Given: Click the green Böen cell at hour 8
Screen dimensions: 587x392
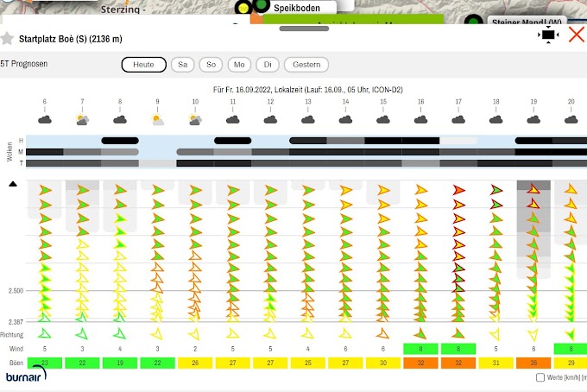Looking at the screenshot, I should [120, 363].
